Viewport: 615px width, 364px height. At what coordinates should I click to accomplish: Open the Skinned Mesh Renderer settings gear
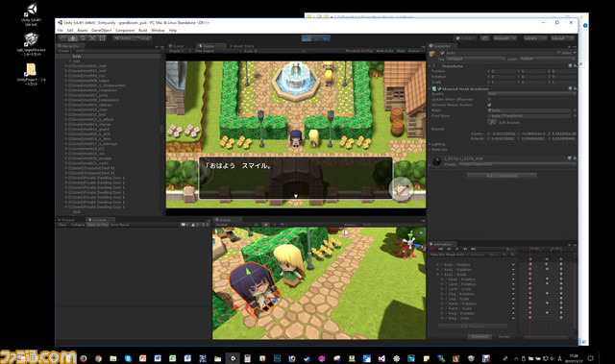tap(575, 88)
